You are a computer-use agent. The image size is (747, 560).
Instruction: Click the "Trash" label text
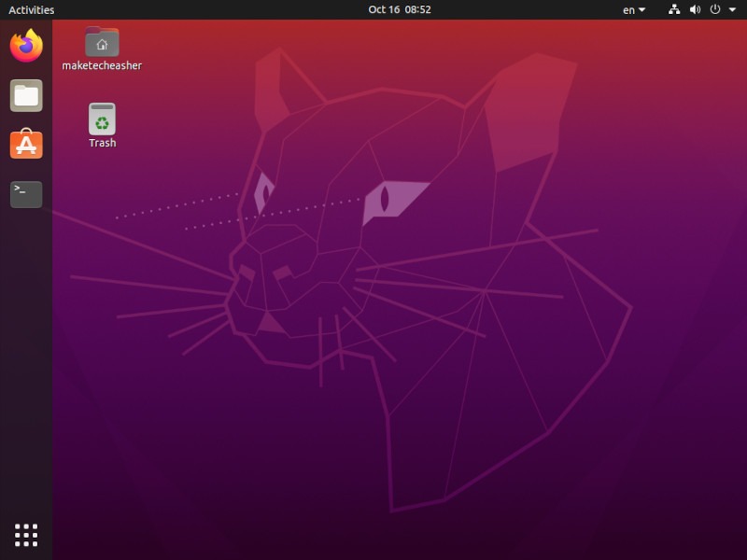[x=102, y=144]
